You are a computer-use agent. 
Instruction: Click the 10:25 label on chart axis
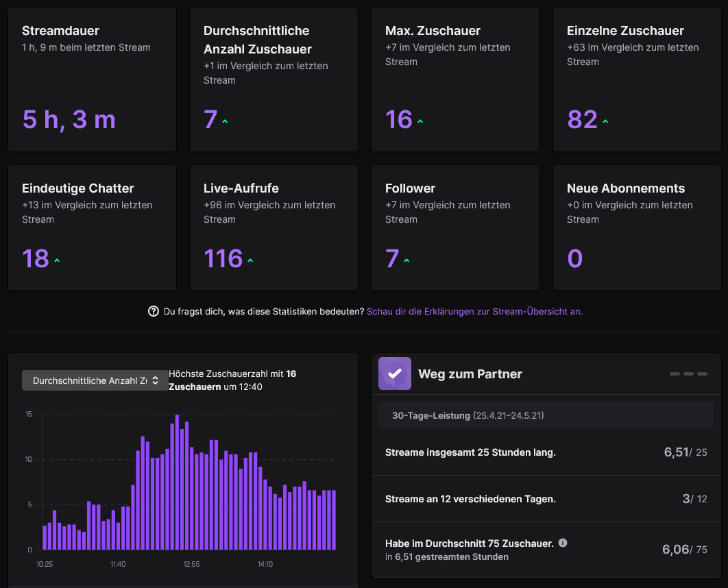point(45,564)
